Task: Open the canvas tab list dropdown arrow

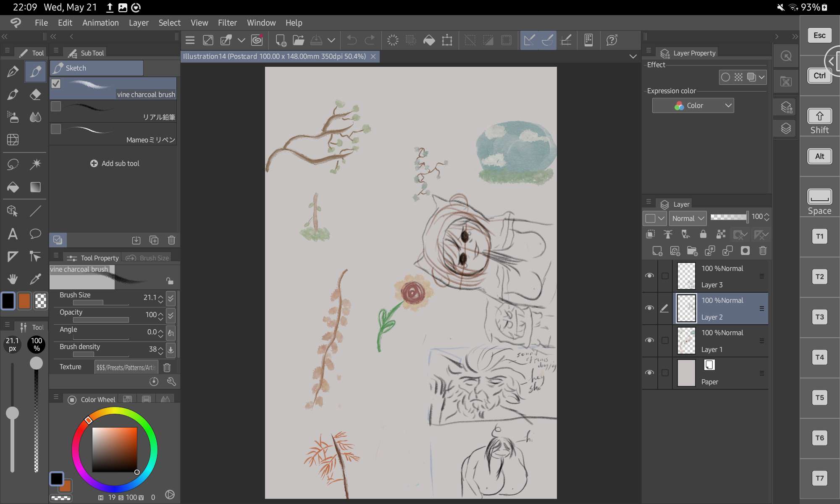Action: click(633, 56)
